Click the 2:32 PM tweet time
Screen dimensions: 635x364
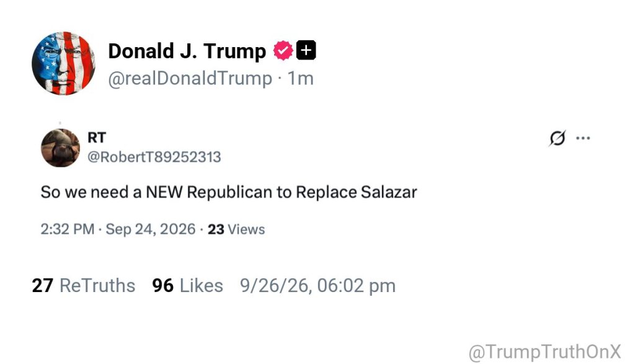67,229
